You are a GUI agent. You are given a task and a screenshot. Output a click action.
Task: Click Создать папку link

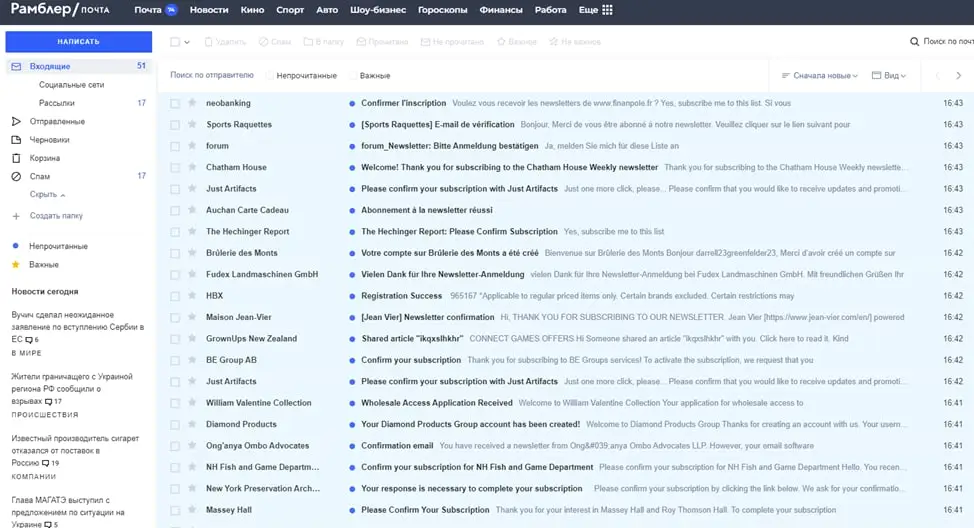click(56, 216)
